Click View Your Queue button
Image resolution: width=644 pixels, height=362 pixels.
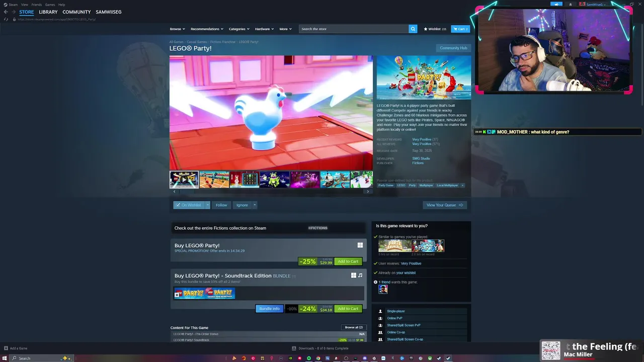click(445, 205)
